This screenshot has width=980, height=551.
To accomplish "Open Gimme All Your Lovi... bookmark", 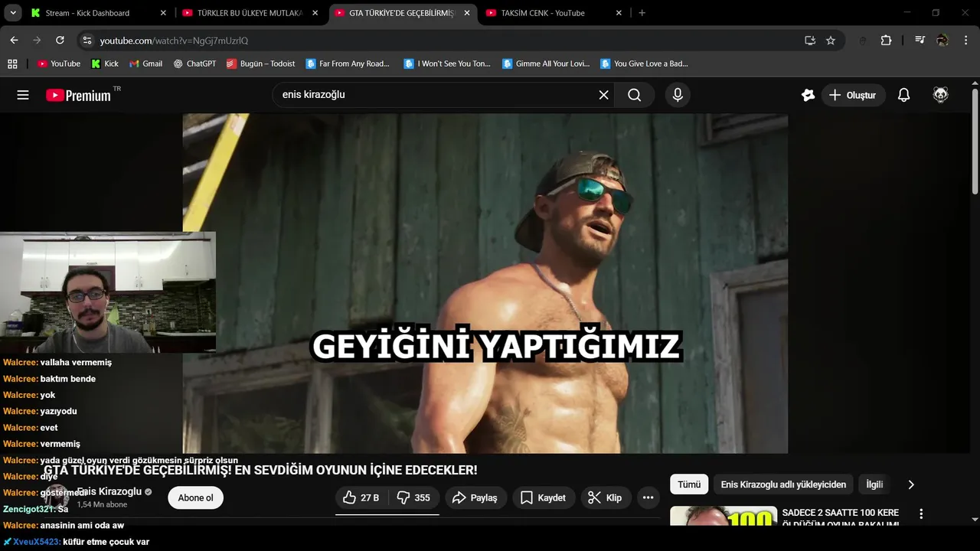I will 546,64.
